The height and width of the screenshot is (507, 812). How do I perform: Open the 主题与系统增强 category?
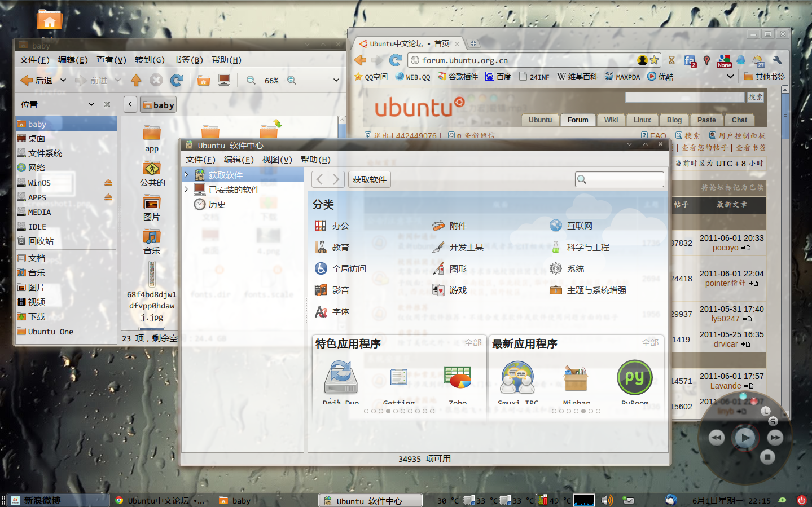588,290
